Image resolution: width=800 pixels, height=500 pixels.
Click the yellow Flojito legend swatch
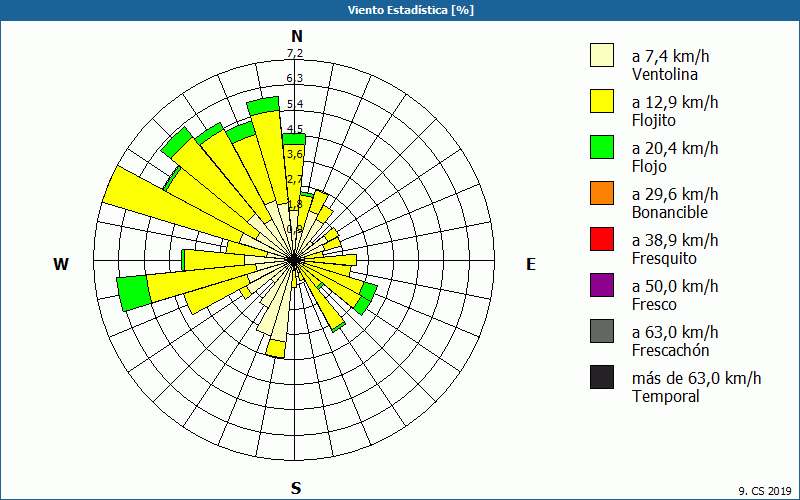tap(602, 101)
